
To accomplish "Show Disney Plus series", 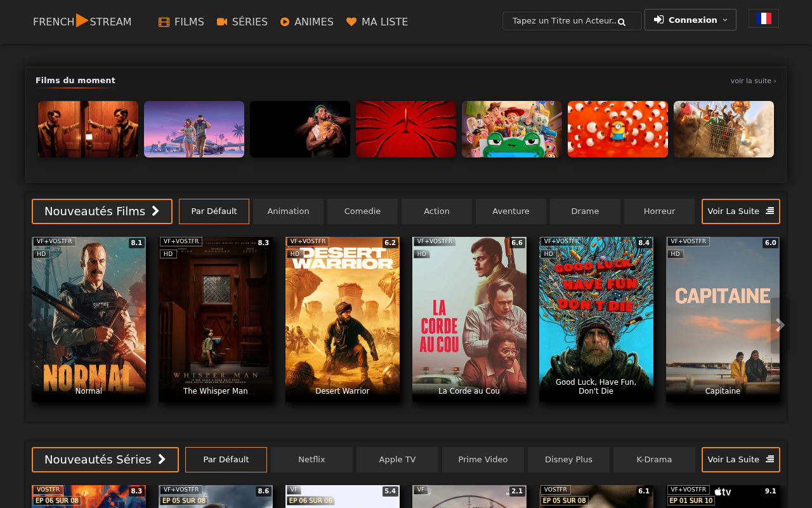I will pyautogui.click(x=568, y=460).
